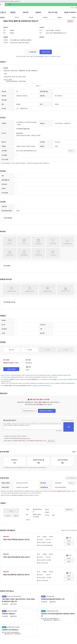The width and height of the screenshot is (77, 644).
Task: Select the 면접 screening method
Action: (29, 350)
